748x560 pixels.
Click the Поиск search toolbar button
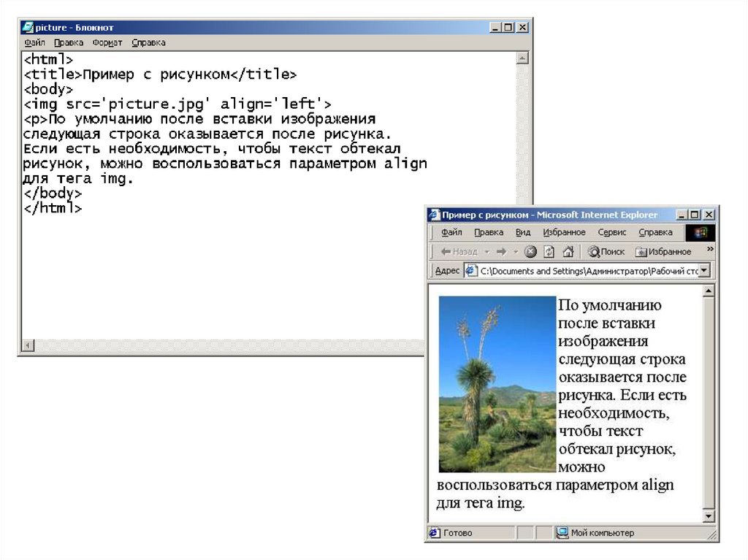606,251
